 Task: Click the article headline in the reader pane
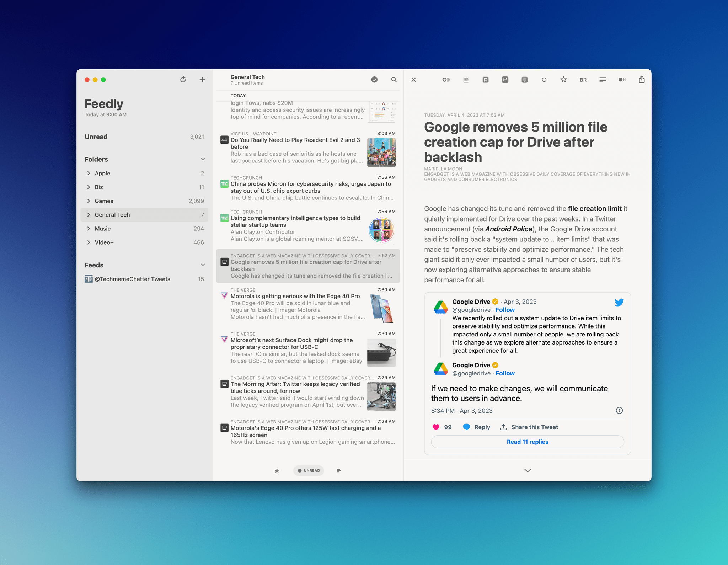tap(516, 142)
